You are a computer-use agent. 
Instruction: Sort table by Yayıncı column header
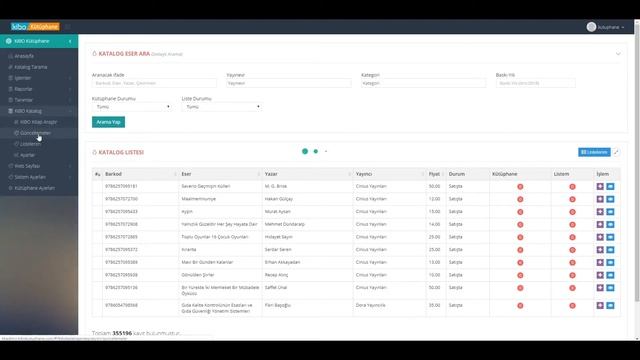pyautogui.click(x=389, y=174)
